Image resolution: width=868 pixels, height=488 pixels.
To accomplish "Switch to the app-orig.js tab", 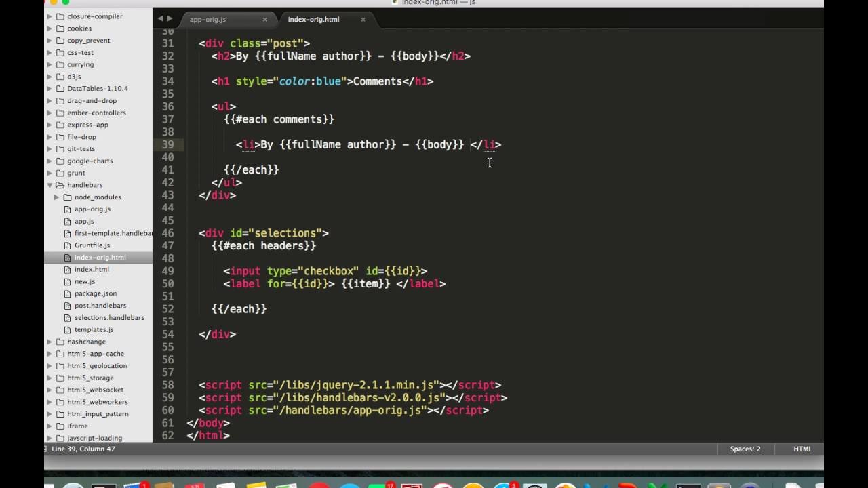I will [208, 20].
